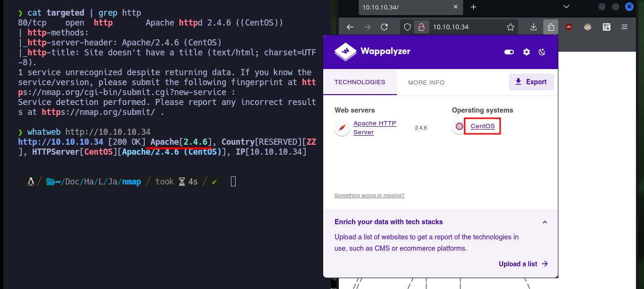Open the browser hamburger menu
The height and width of the screenshot is (289, 644).
625,27
